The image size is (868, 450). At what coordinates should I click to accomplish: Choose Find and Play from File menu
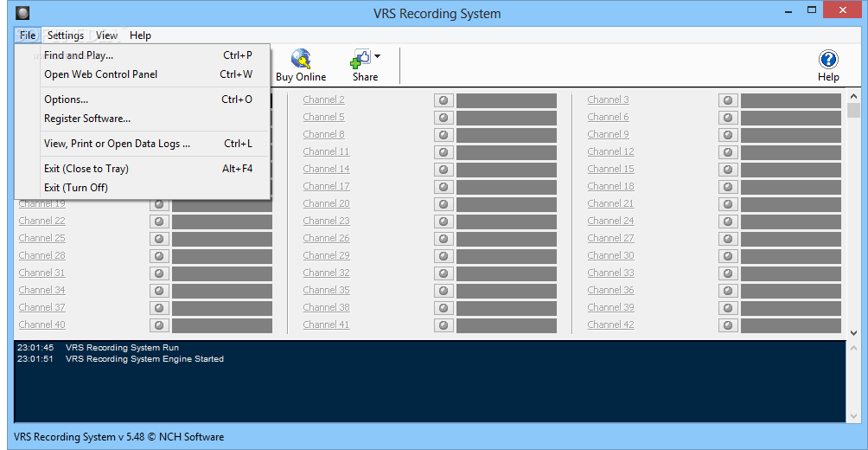143,55
